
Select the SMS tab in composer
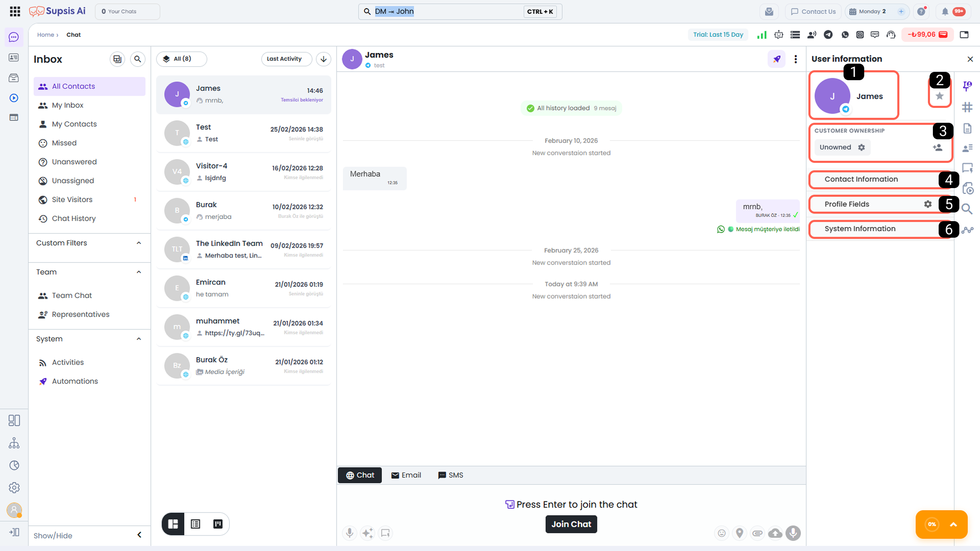coord(451,475)
